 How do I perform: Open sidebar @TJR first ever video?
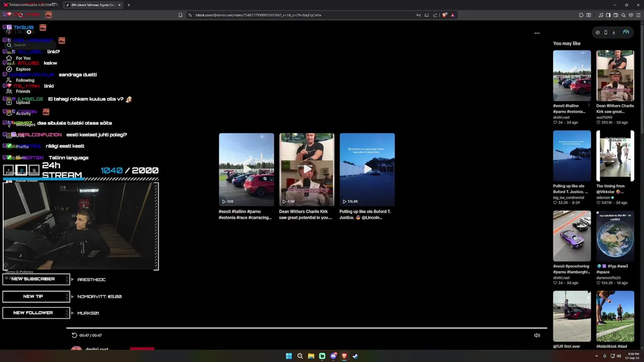572,316
